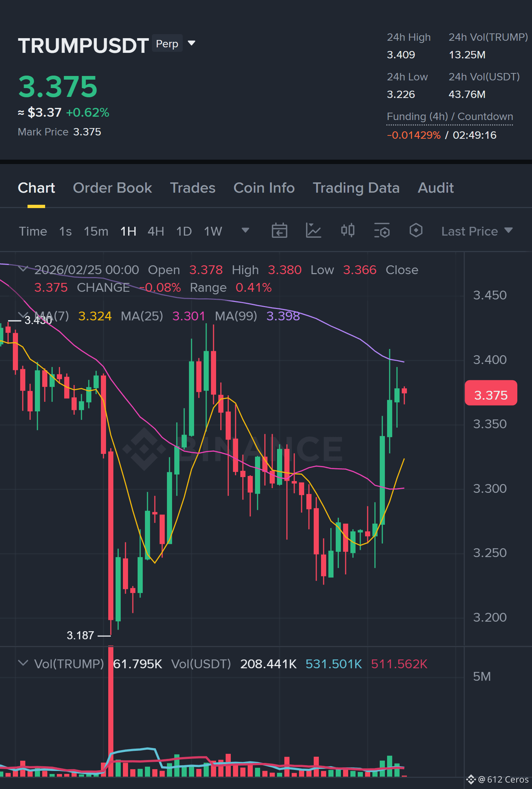Collapse the OHLC info row chevron

(x=23, y=269)
